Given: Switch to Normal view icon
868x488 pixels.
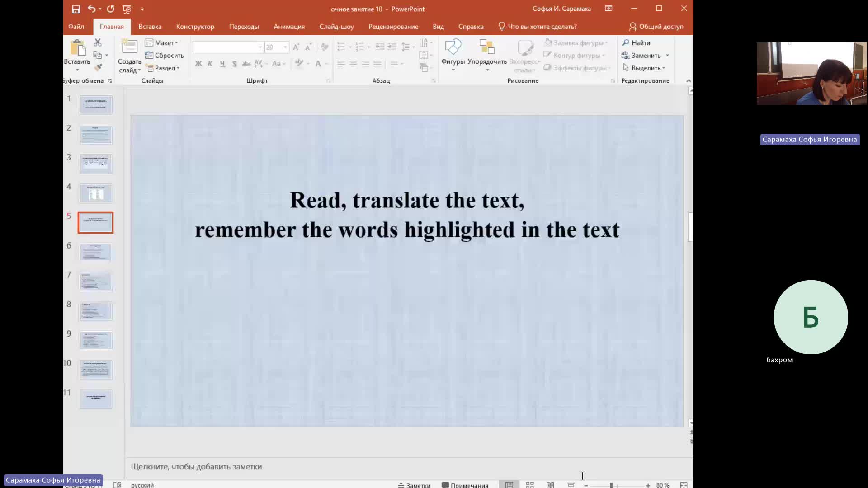Looking at the screenshot, I should pos(509,485).
